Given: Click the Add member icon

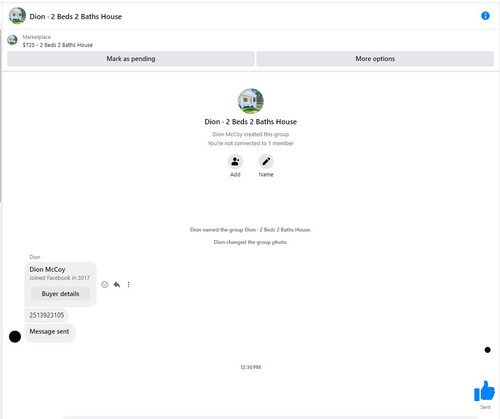Looking at the screenshot, I should [235, 162].
